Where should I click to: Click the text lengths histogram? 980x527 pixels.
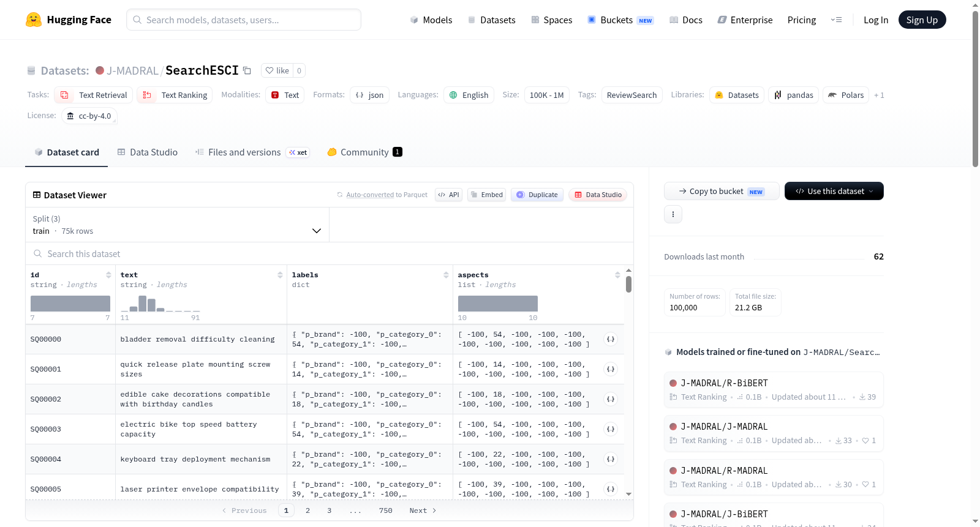(160, 304)
